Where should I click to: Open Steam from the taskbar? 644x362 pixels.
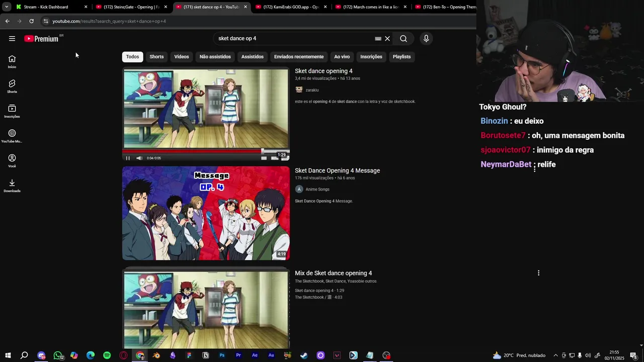304,355
